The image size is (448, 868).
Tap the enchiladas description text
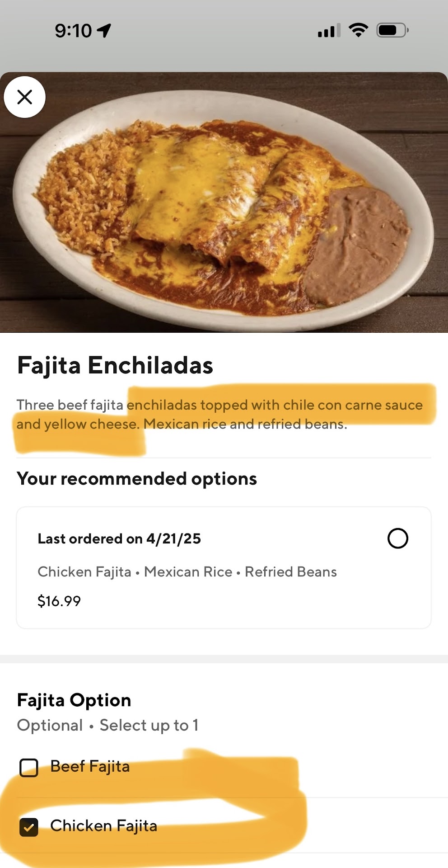[x=219, y=414]
